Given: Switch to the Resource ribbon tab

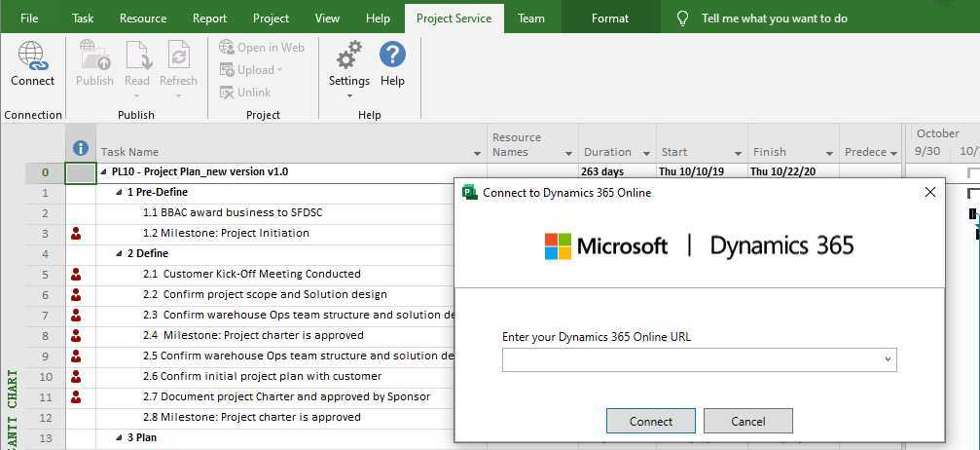Looking at the screenshot, I should click(x=142, y=19).
